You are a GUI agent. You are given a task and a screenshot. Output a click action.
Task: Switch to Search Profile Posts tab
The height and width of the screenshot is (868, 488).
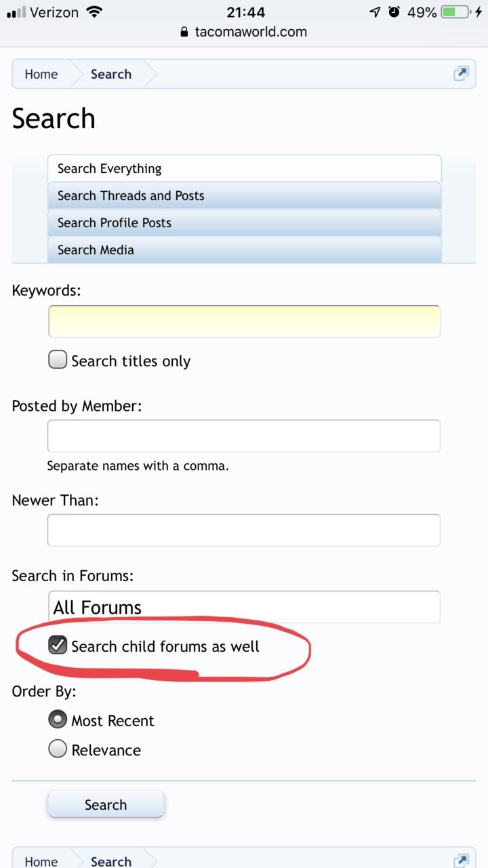point(244,222)
